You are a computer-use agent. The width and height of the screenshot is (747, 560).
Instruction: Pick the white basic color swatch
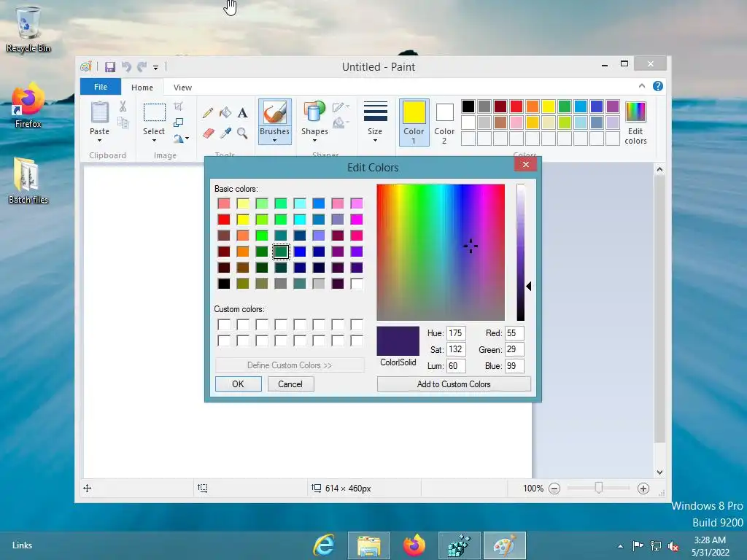pyautogui.click(x=356, y=284)
